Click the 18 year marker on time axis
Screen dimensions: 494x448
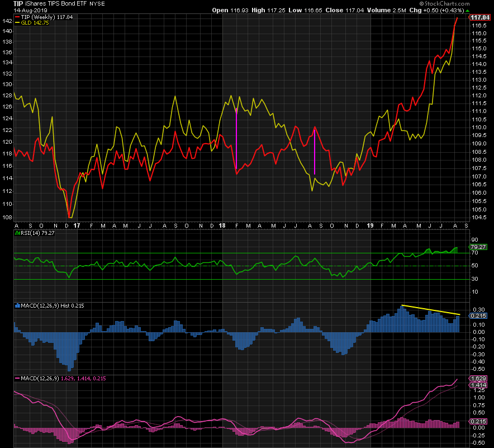coord(222,226)
